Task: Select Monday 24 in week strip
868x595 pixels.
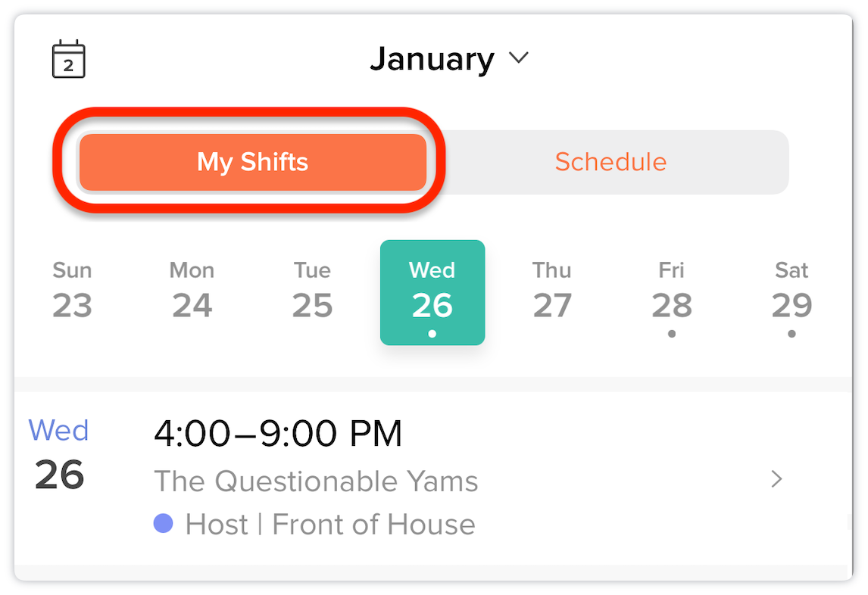Action: [x=192, y=291]
